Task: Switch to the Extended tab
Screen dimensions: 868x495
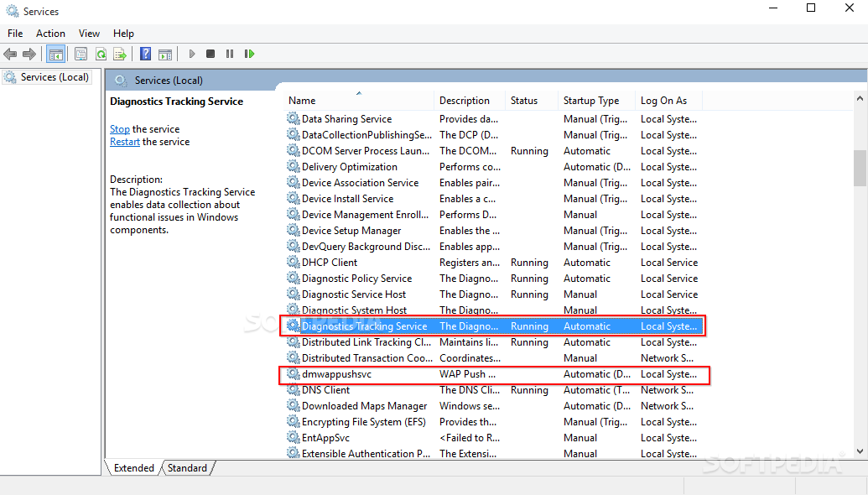Action: click(x=133, y=468)
